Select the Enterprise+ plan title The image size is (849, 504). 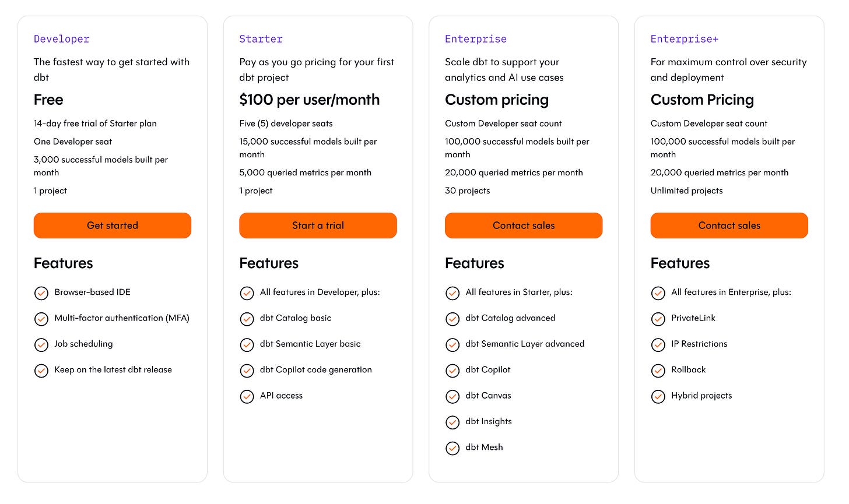click(685, 39)
